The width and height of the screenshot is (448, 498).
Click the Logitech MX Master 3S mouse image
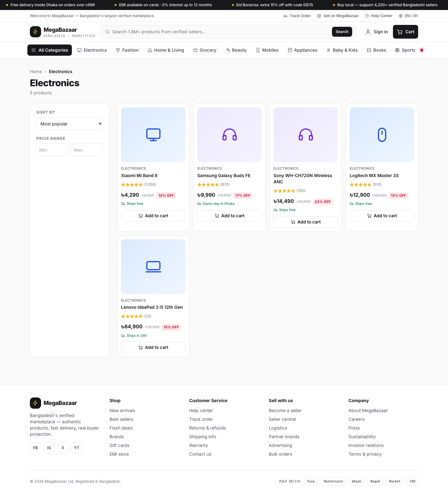pyautogui.click(x=382, y=135)
